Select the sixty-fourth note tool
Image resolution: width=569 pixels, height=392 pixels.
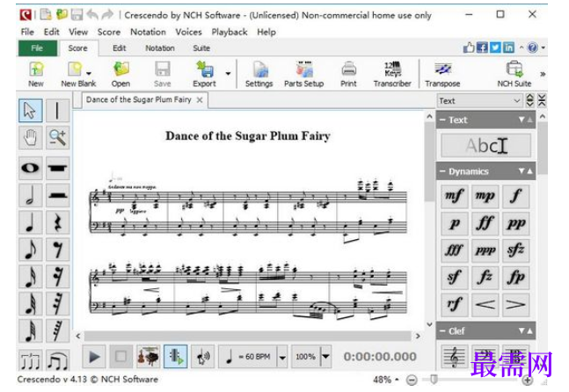pyautogui.click(x=31, y=331)
